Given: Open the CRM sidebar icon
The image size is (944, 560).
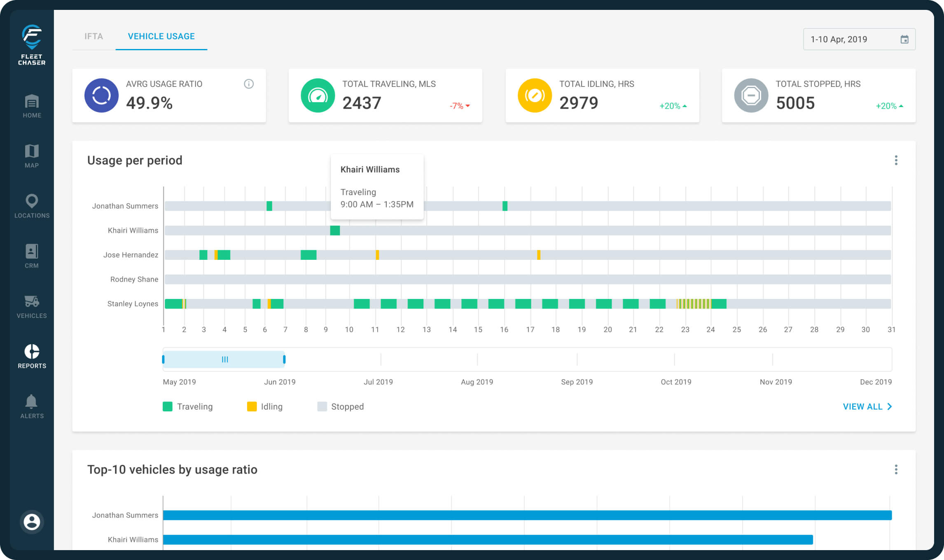Looking at the screenshot, I should click(32, 256).
